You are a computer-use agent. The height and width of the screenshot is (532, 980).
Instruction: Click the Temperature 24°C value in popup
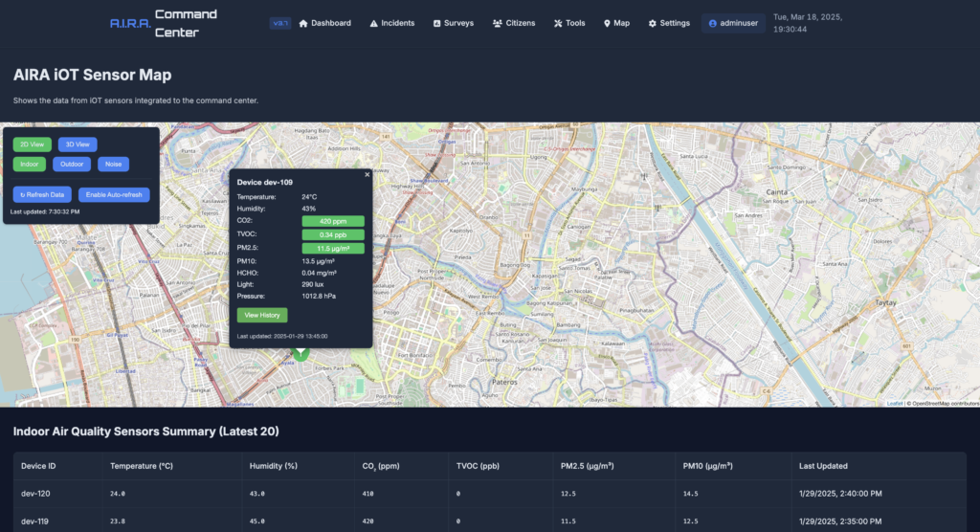pos(309,197)
